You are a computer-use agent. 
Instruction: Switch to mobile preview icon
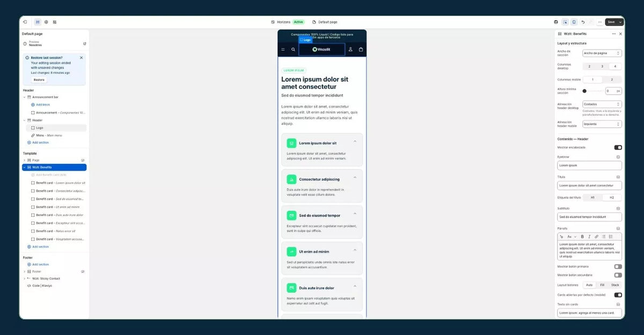(574, 22)
